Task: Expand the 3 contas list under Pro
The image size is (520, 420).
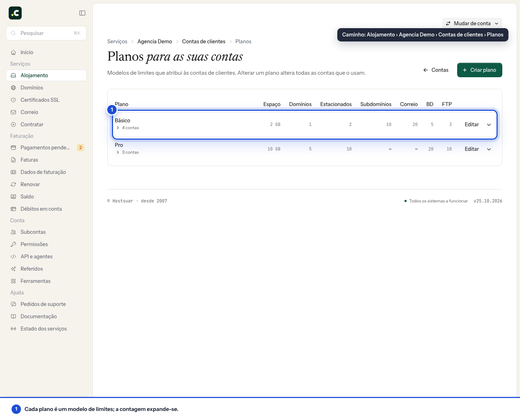Action: click(x=127, y=152)
